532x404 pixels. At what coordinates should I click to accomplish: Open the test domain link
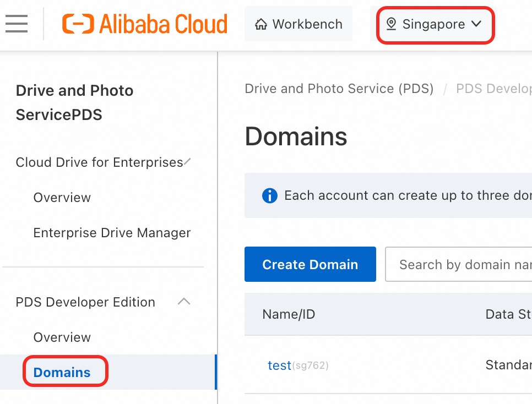tap(279, 365)
